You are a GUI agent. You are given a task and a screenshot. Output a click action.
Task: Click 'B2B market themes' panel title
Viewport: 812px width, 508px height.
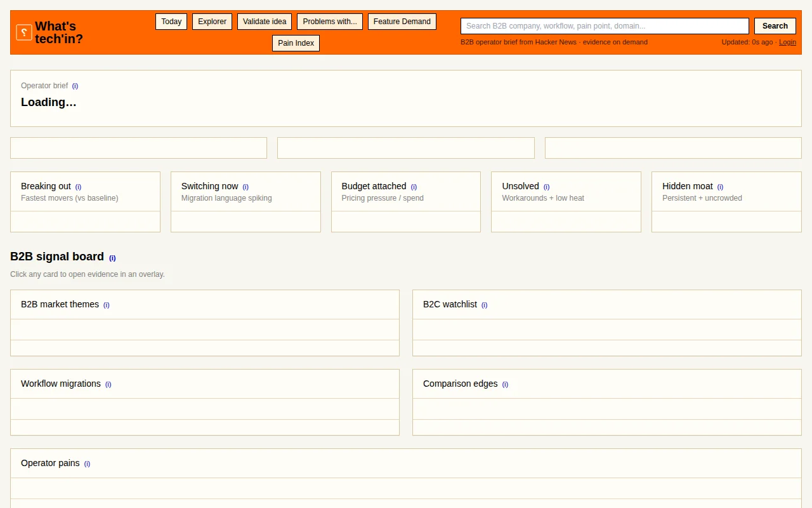(x=60, y=304)
